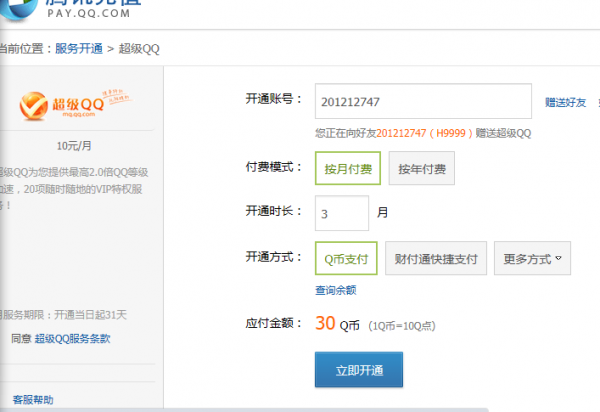Open the 服务开通 breadcrumb link

[x=79, y=49]
